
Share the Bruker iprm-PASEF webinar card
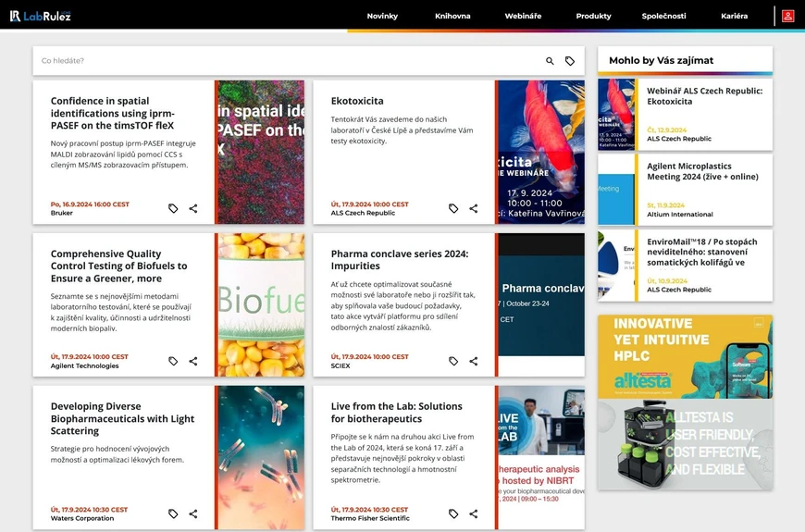pyautogui.click(x=193, y=208)
